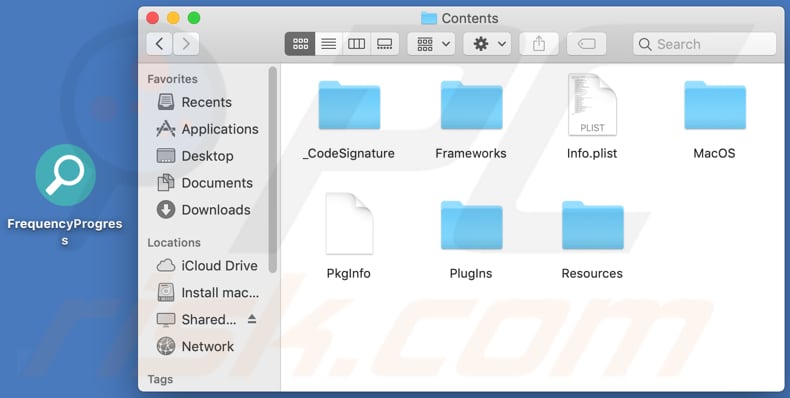
Task: Open Applications in the sidebar
Action: [x=207, y=129]
